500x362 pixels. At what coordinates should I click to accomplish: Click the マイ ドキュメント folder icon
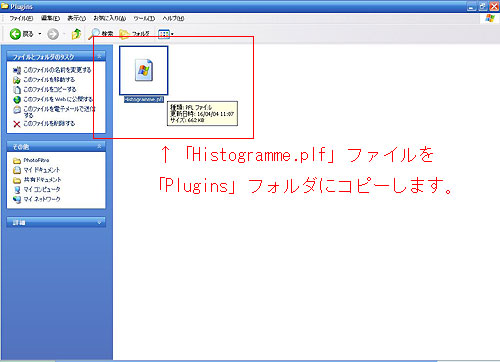tap(17, 170)
